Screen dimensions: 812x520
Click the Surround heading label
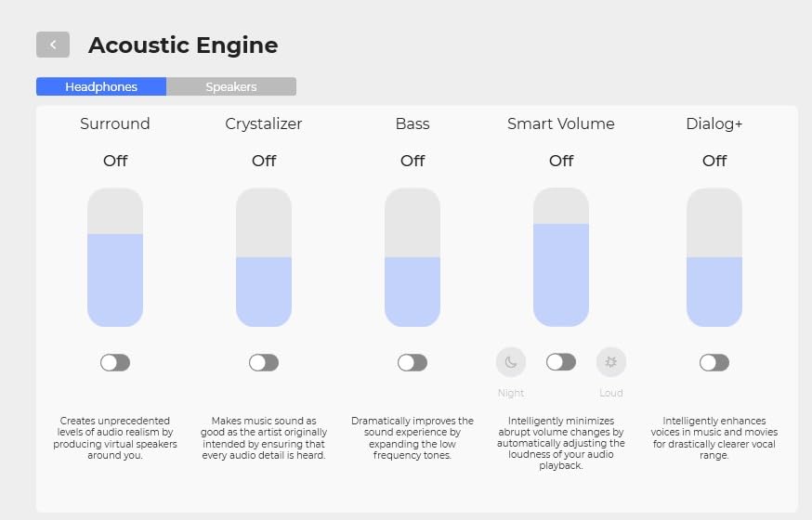pos(115,123)
